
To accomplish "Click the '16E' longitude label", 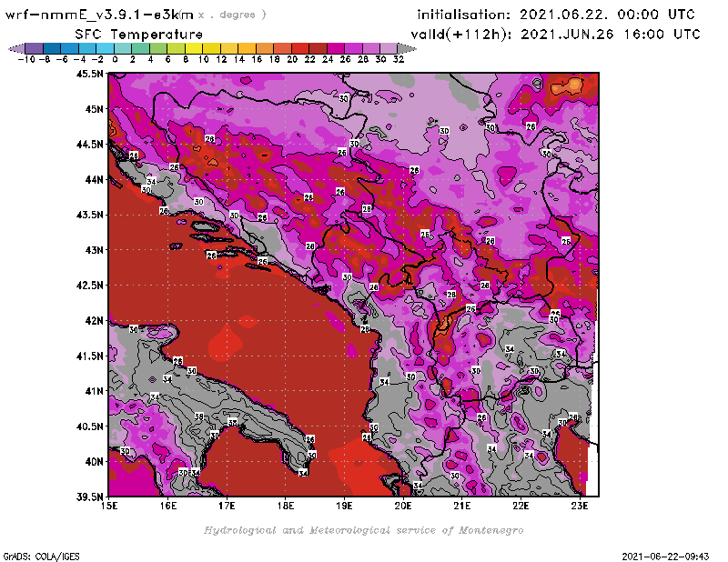I will point(168,506).
